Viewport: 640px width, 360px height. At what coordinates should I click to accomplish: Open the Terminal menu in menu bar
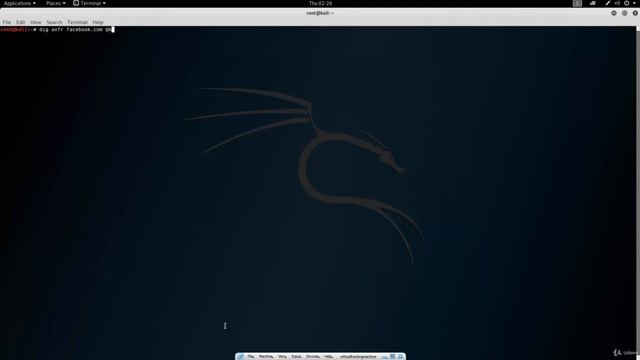coord(77,22)
